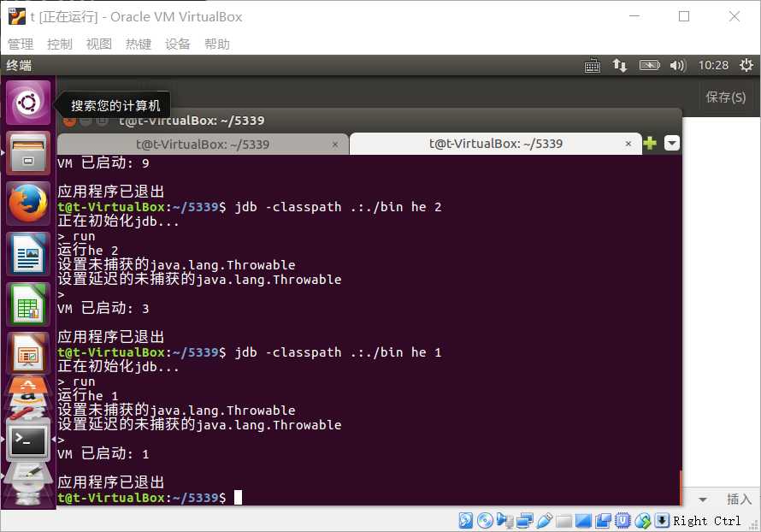Screen dimensions: 761x532
Task: Open LibreOffice Calc from launcher
Action: pyautogui.click(x=28, y=304)
